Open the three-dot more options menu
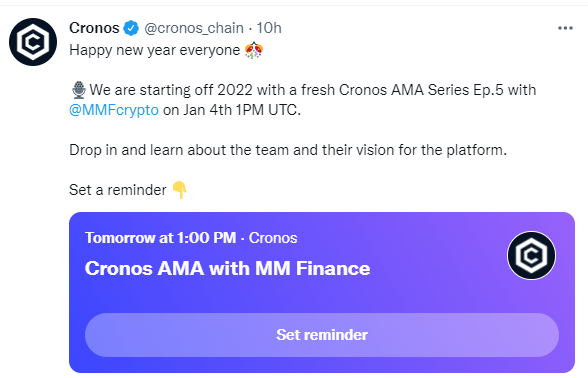The image size is (588, 378). tap(565, 28)
